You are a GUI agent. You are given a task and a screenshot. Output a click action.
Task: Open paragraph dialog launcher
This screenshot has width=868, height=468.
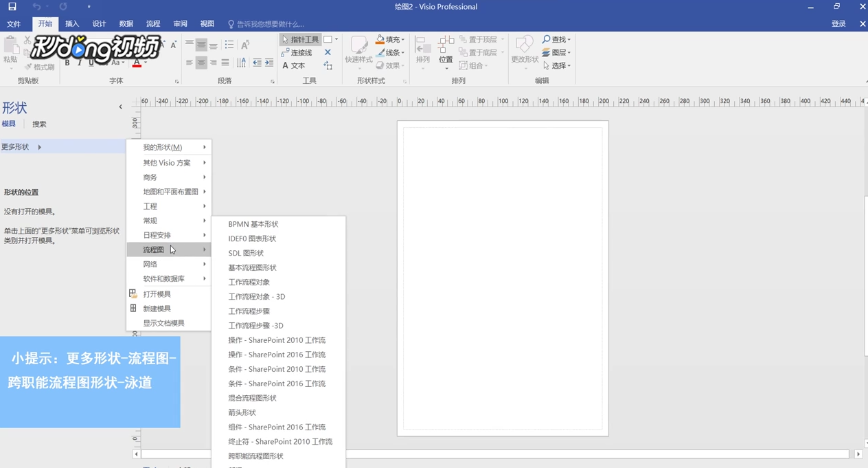273,82
